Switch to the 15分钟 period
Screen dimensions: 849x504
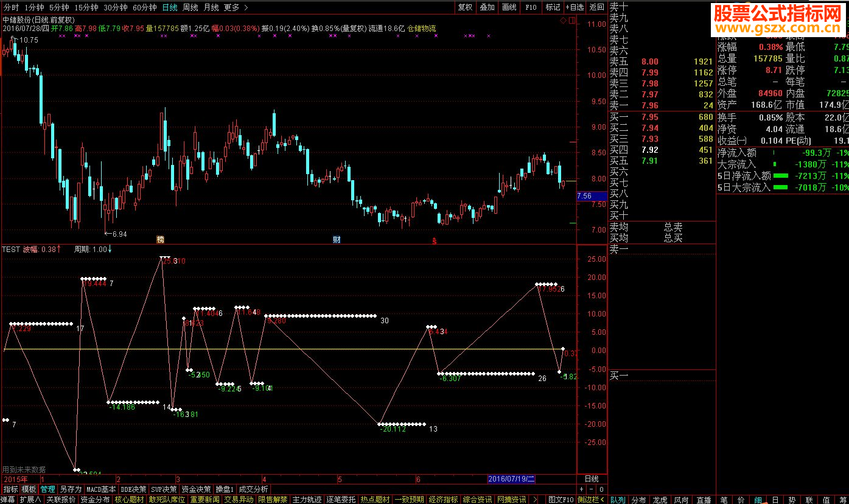86,7
